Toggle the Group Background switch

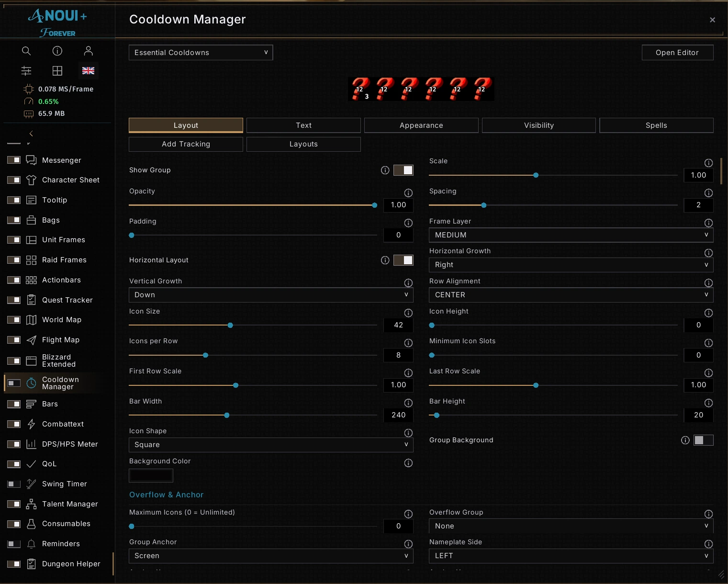click(704, 440)
